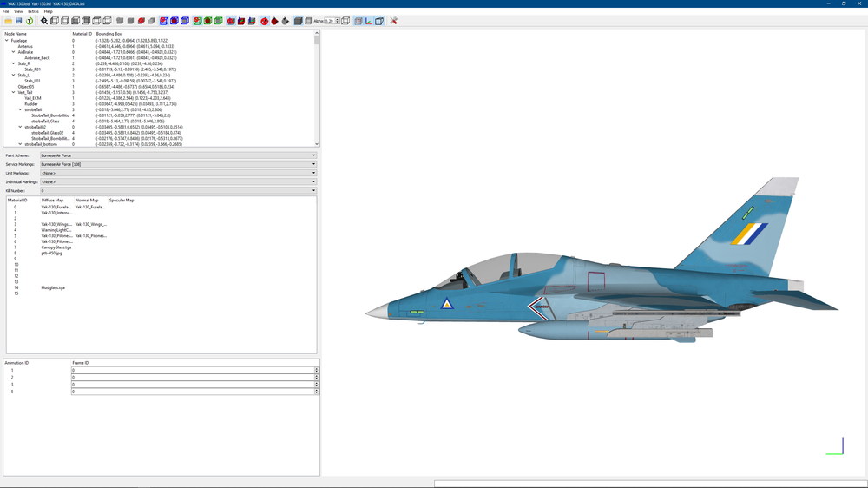Open the Extras menu
Image resolution: width=868 pixels, height=488 pixels.
[x=33, y=11]
